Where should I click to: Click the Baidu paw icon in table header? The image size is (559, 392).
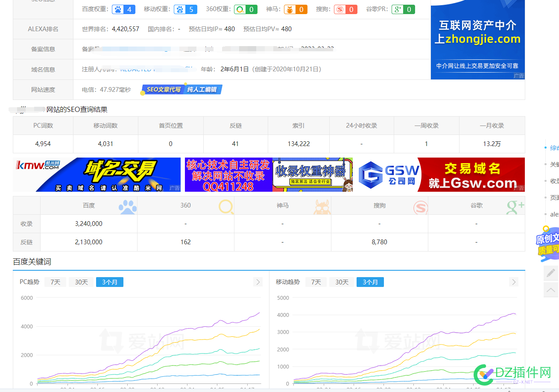128,207
